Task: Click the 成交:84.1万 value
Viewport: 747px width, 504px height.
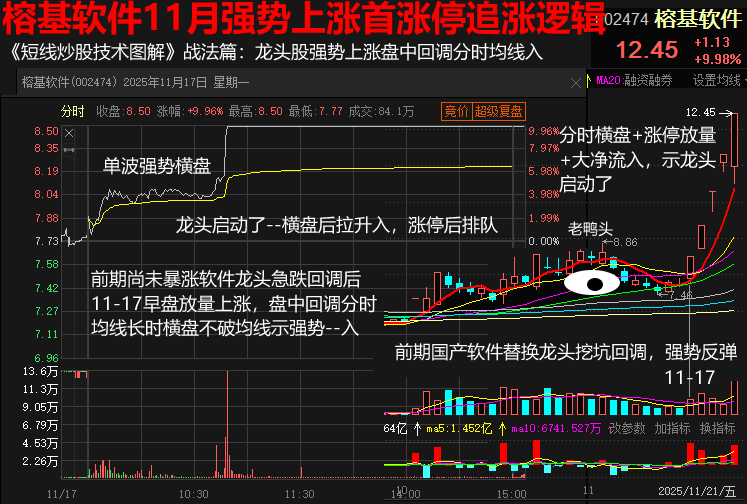Action: coord(381,111)
